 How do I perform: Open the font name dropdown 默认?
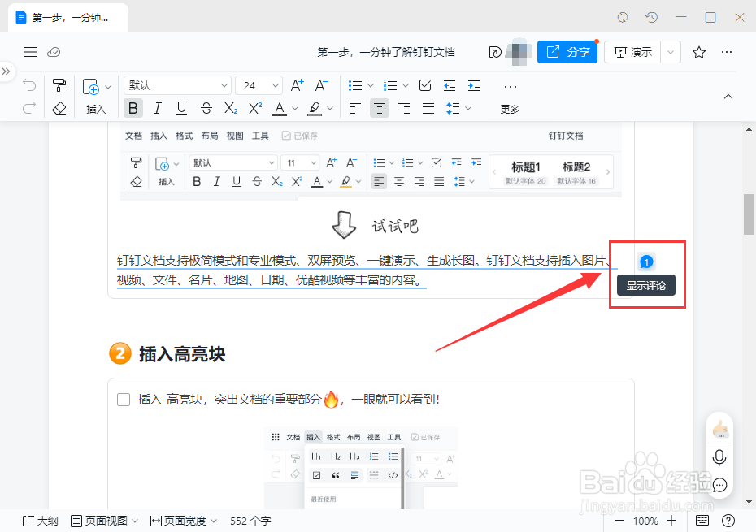(x=177, y=85)
